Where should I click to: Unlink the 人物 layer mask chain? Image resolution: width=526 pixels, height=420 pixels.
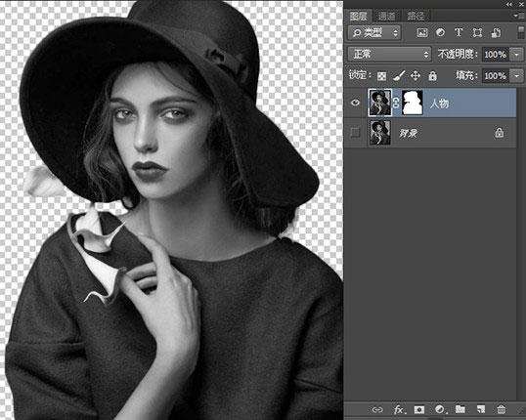click(x=396, y=103)
